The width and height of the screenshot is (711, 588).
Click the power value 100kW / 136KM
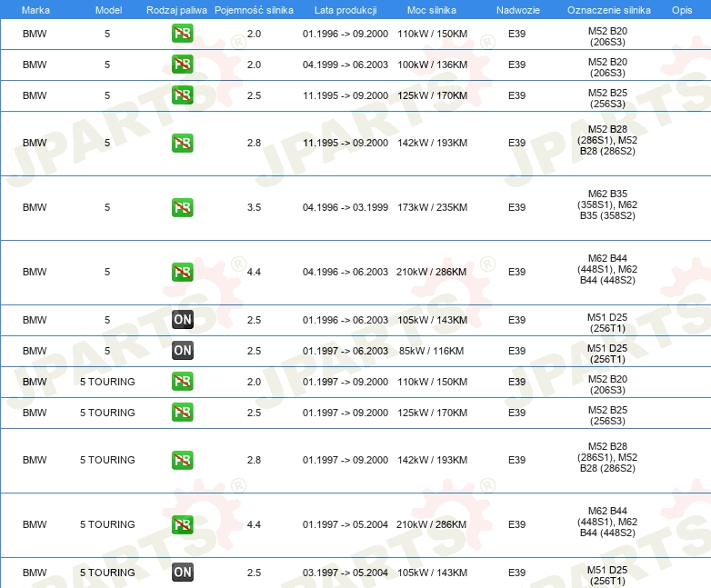coord(432,65)
